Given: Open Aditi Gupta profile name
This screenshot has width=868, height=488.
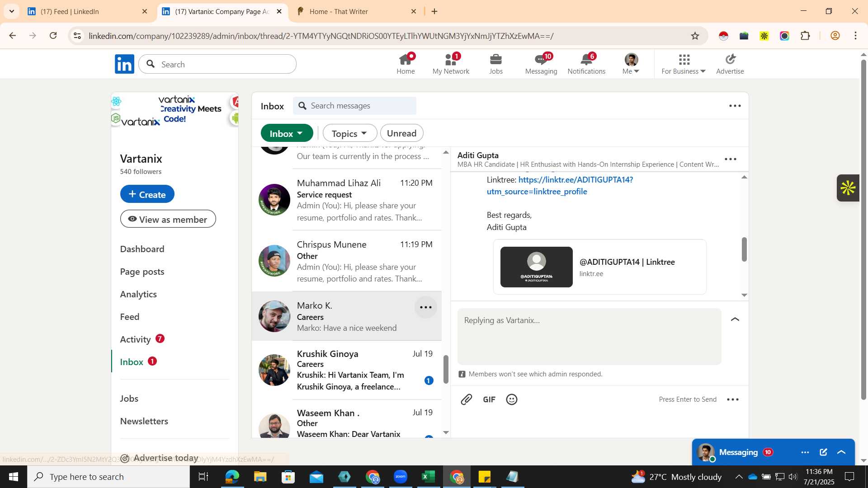Looking at the screenshot, I should 478,155.
